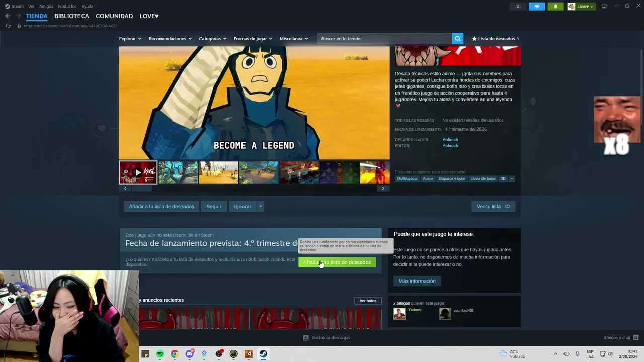Select the TIENDA tab
Screen dimensions: 644x362
coord(37,16)
